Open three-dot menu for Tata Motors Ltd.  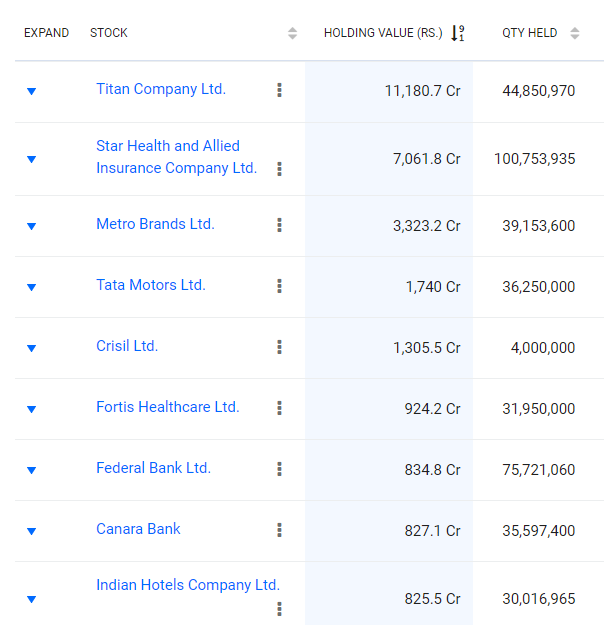coord(279,286)
